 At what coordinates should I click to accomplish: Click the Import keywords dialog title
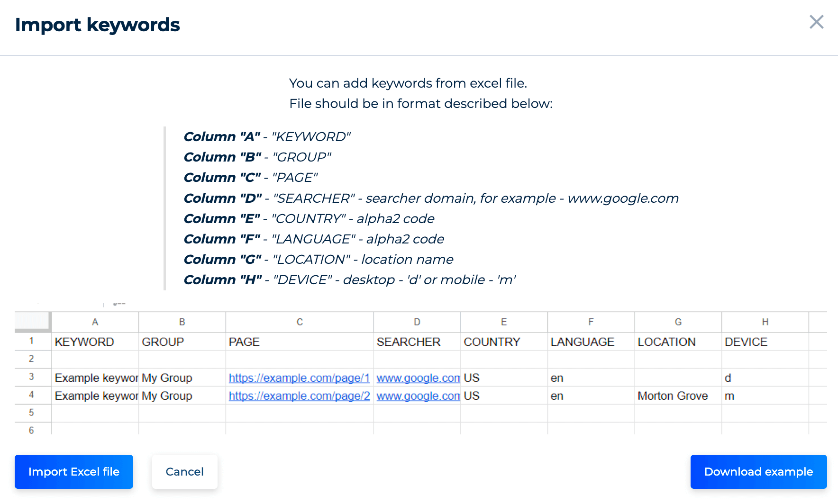(x=98, y=25)
